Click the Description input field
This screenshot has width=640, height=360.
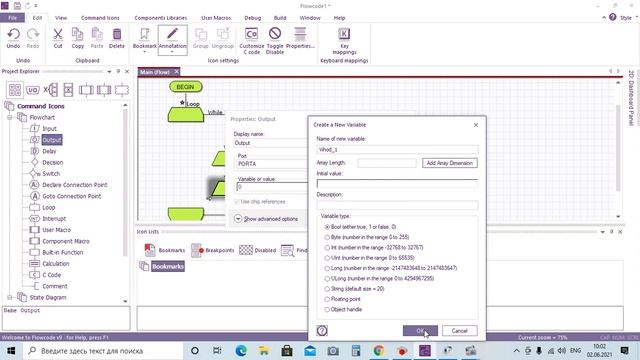397,204
